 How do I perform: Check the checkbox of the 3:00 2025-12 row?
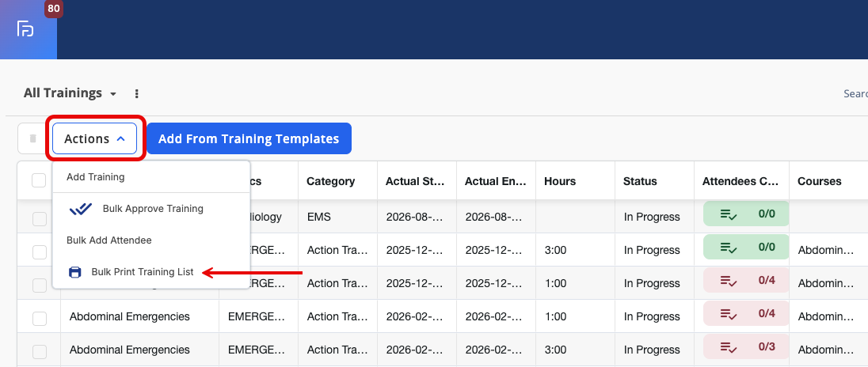tap(40, 252)
